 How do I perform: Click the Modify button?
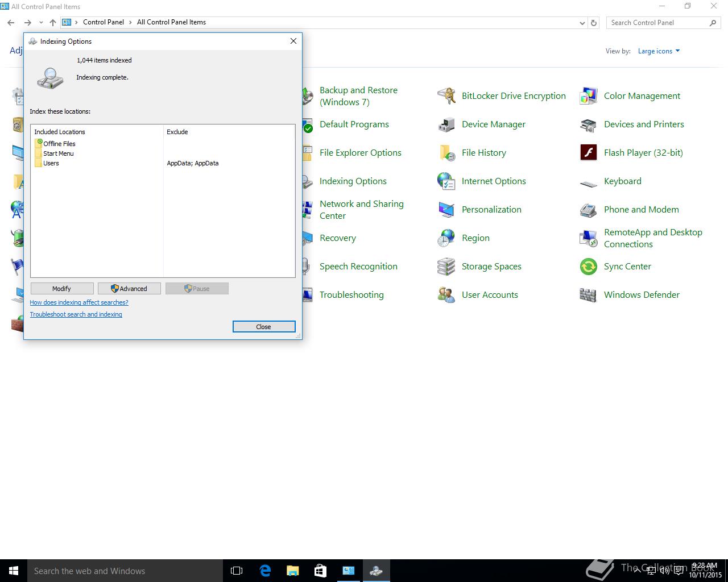click(61, 289)
